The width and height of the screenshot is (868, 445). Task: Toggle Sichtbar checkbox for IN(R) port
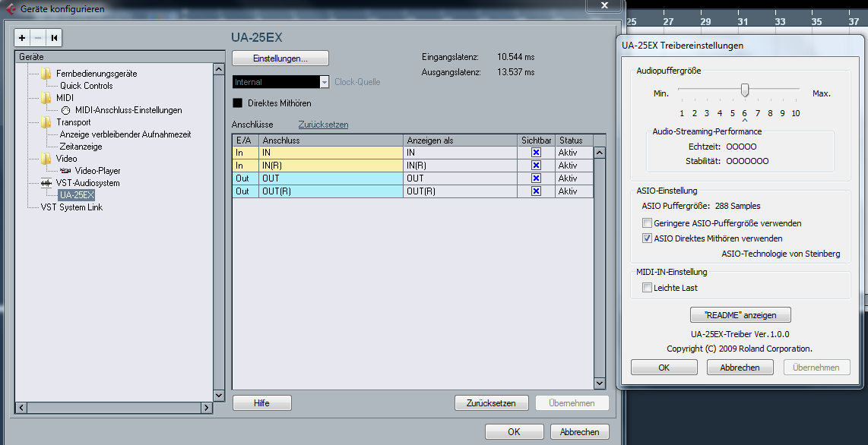tap(536, 166)
